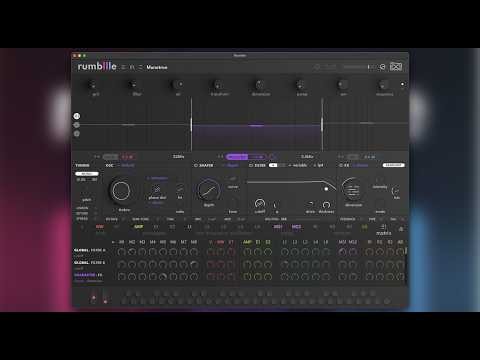Screen dimensions: 480x360
Task: Open the white selector under TIMBRE
Action: (x=87, y=174)
